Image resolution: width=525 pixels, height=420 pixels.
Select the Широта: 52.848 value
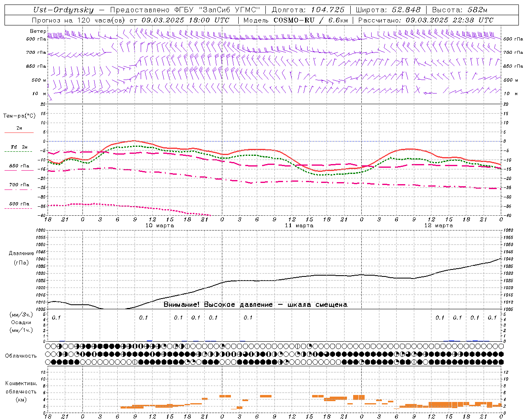[x=388, y=10]
